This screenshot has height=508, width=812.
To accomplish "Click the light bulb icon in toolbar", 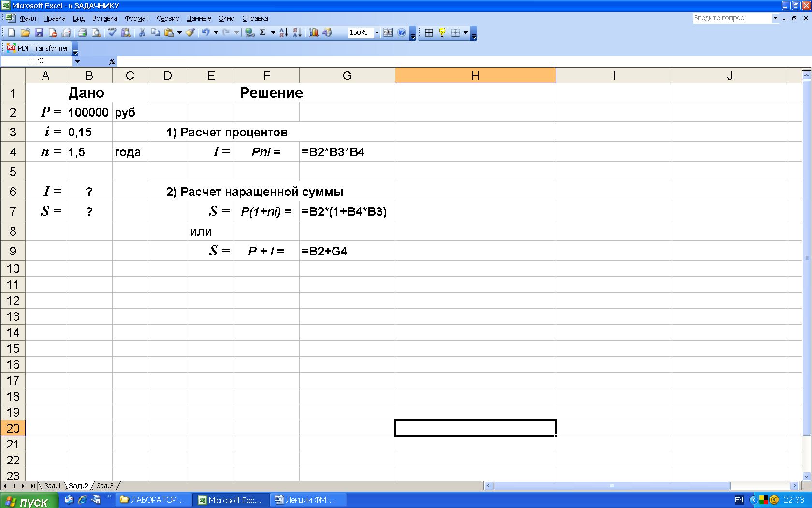I will pos(442,32).
